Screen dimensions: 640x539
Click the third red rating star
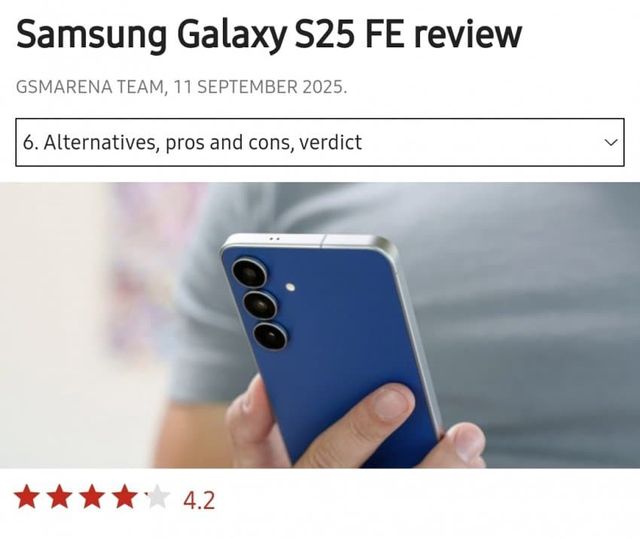[x=92, y=497]
